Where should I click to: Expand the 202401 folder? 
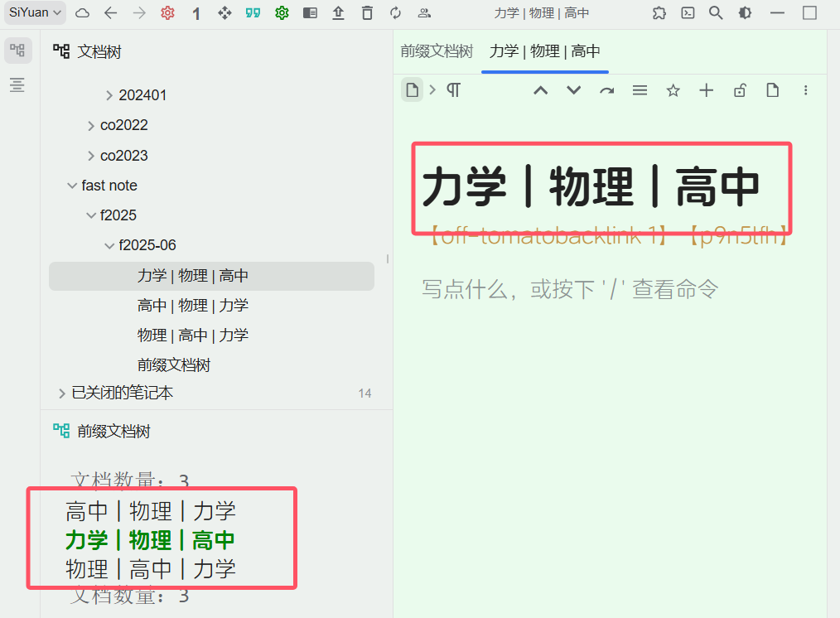pos(109,95)
